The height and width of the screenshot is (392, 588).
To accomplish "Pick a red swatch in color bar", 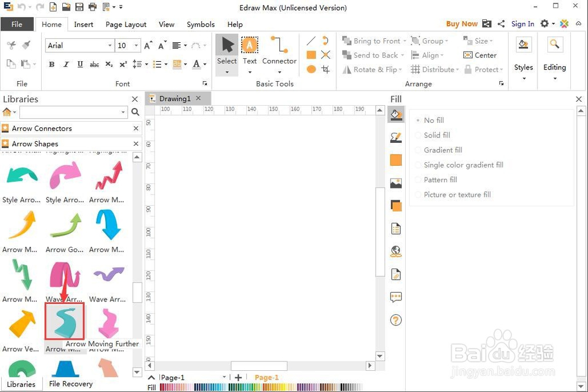I will (x=162, y=387).
